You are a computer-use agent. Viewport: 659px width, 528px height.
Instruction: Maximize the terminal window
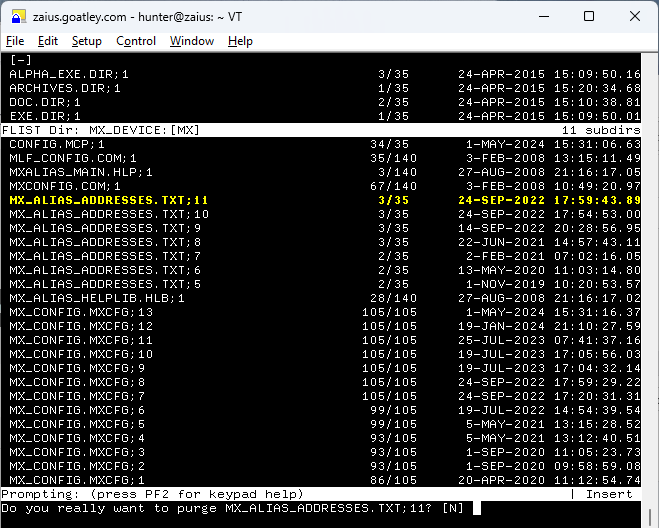(589, 17)
